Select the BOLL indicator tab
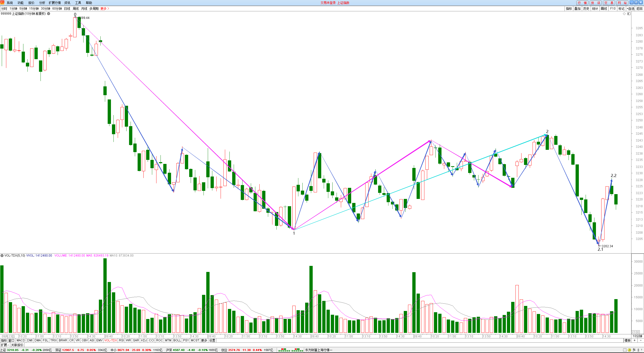 click(x=177, y=340)
